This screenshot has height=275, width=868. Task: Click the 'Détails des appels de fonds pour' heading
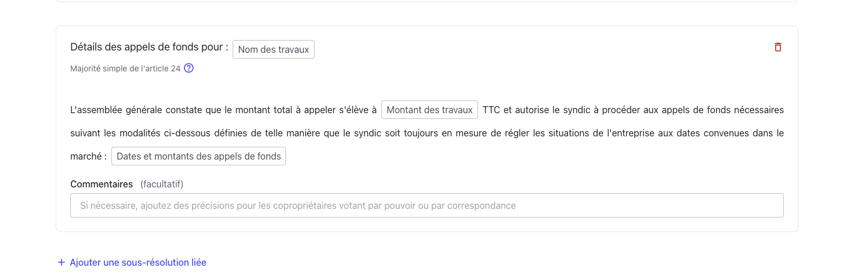point(149,48)
